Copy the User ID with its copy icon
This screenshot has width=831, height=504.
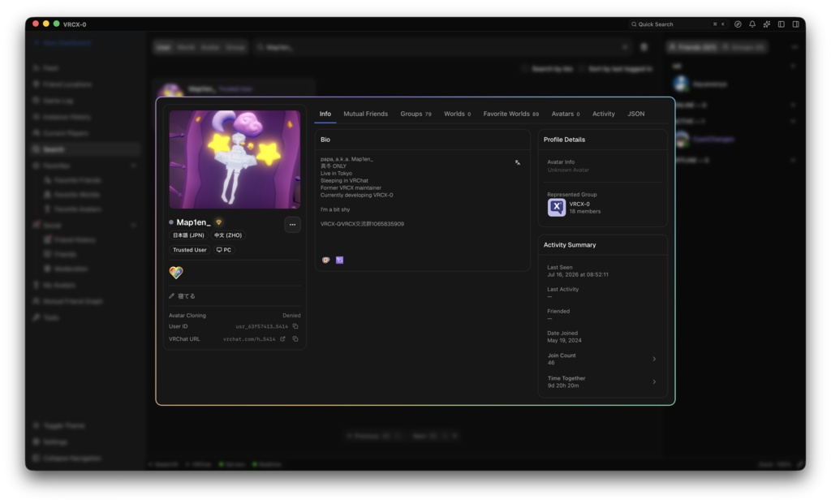tap(295, 326)
